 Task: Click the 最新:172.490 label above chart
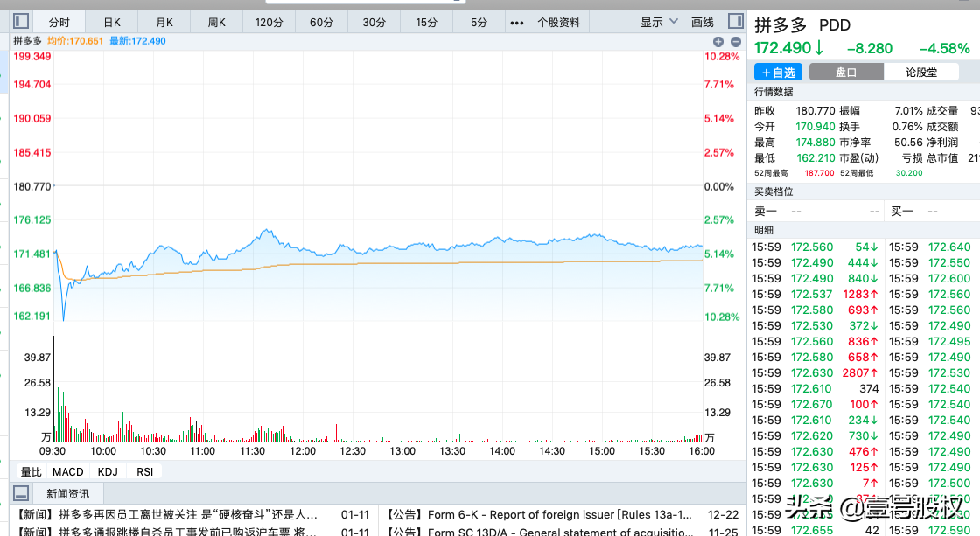(137, 41)
